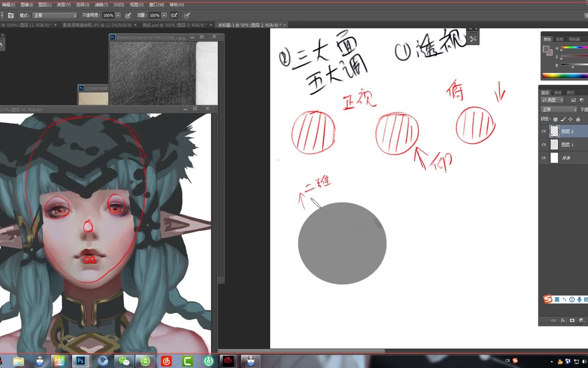Toggle Sogou 英 language mode

pyautogui.click(x=557, y=300)
